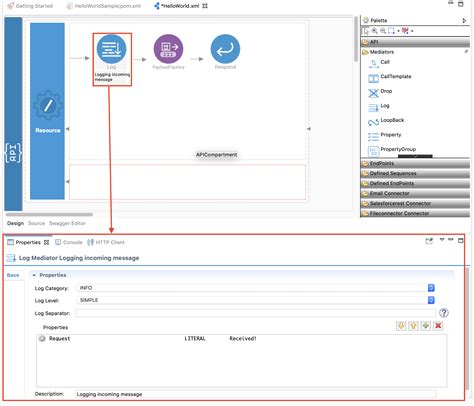Open help for Log Separator
The width and height of the screenshot is (474, 406).
pos(444,313)
